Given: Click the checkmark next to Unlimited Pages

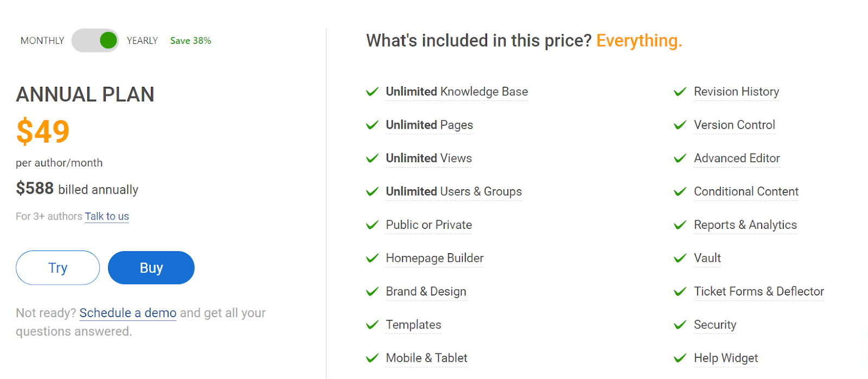Looking at the screenshot, I should pyautogui.click(x=372, y=125).
